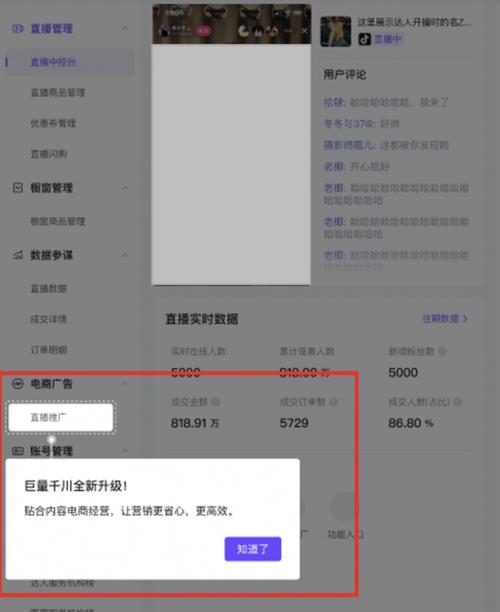Open 直播闪购 in the sidebar
Viewport: 500px width, 612px height.
pos(48,154)
